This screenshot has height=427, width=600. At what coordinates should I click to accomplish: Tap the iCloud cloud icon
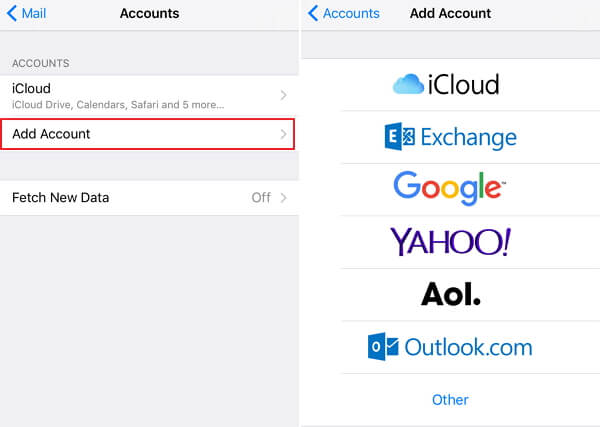pyautogui.click(x=408, y=86)
